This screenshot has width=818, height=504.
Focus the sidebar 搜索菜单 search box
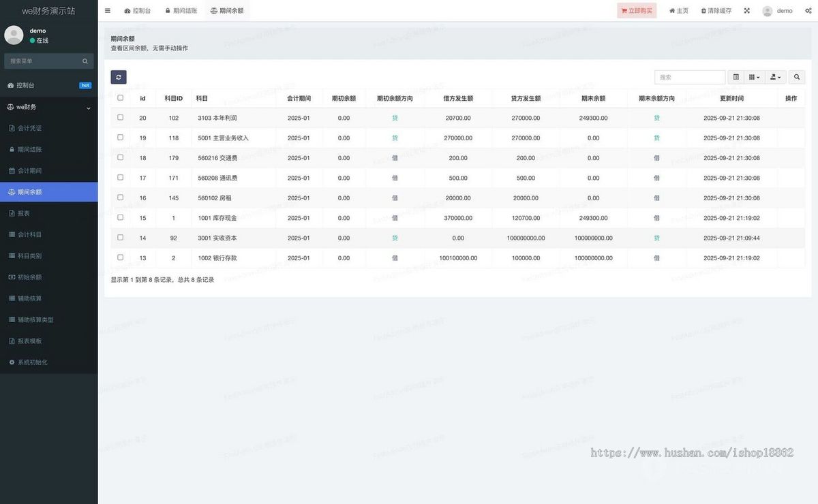point(44,61)
